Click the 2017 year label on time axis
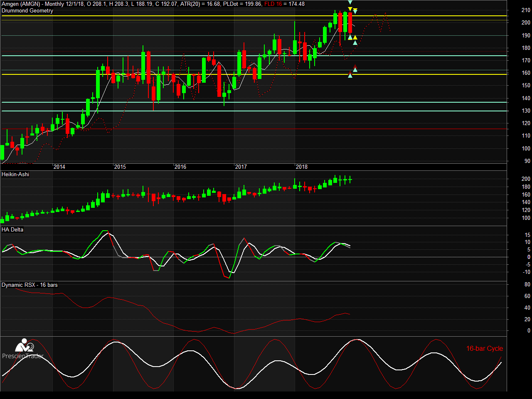 [241, 167]
